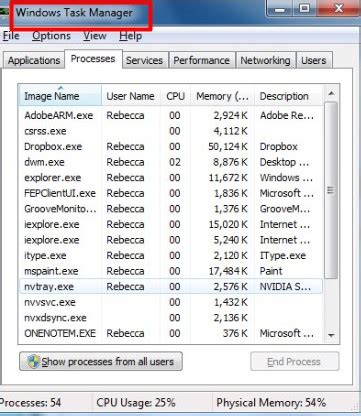Viewport: 361px width, 416px height.
Task: Sort by Description column header
Action: pos(288,96)
